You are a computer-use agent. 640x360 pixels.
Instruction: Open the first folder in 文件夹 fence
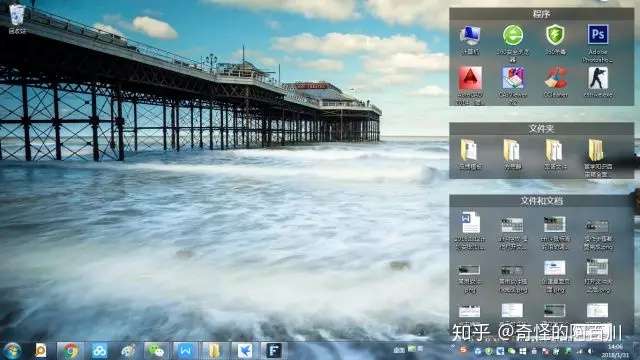(469, 150)
